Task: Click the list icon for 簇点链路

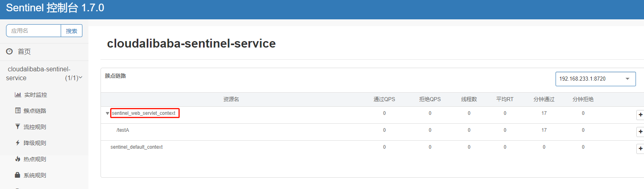Action: 18,110
